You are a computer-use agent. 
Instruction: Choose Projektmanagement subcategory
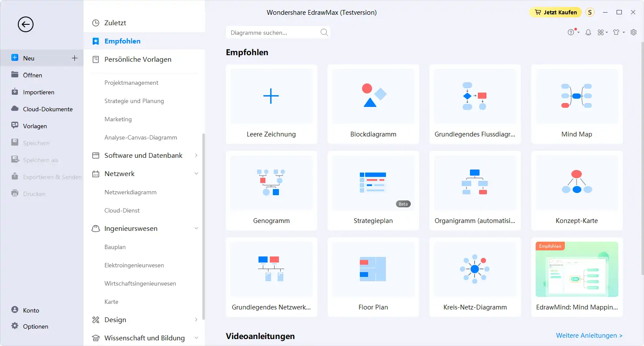coord(131,83)
